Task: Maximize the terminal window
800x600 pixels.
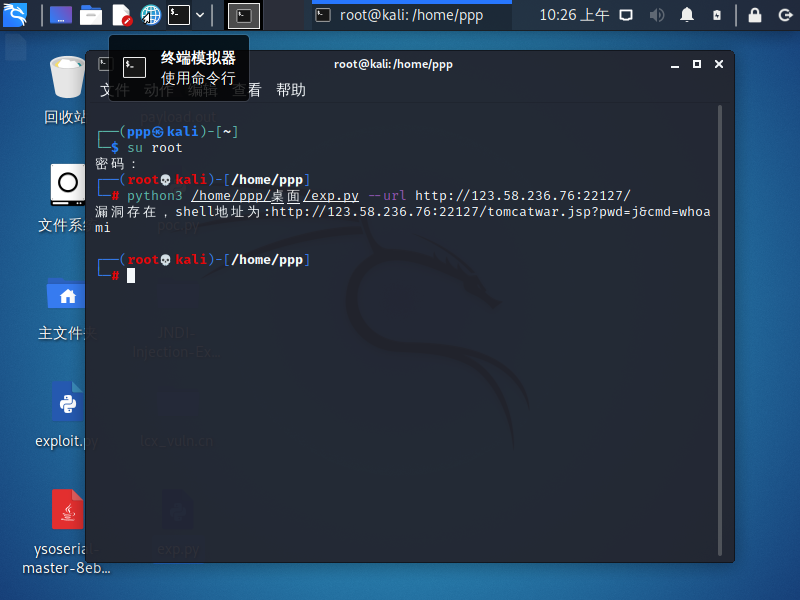Action: coord(696,64)
